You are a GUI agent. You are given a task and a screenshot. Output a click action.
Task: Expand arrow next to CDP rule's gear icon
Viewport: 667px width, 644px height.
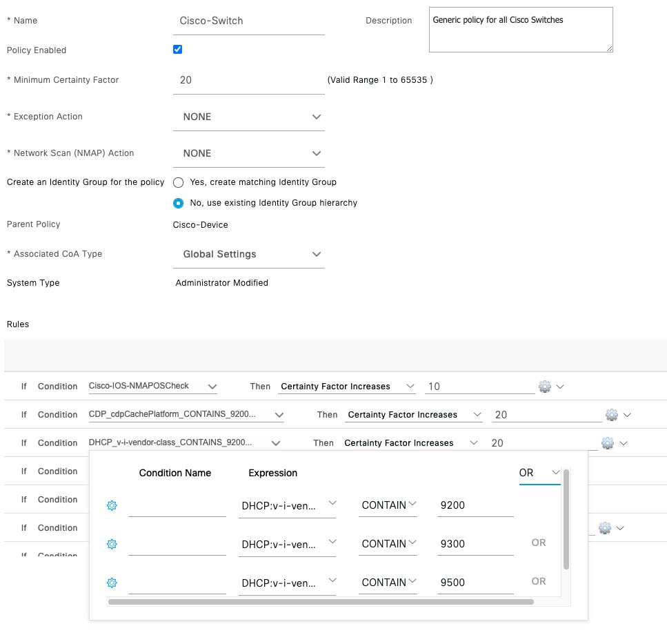(x=627, y=415)
